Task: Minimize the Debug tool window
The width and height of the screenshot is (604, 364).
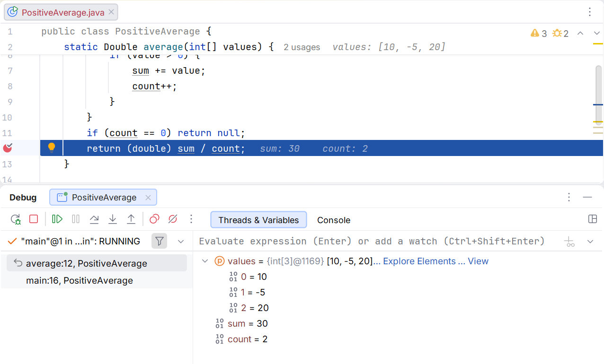Action: [x=587, y=197]
